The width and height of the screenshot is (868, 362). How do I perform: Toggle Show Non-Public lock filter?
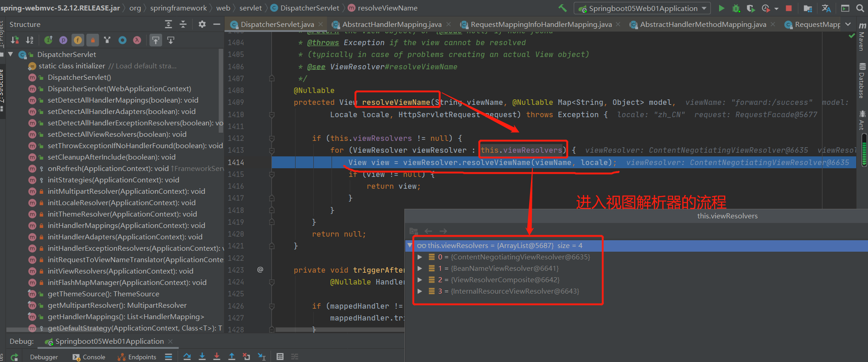[x=92, y=40]
